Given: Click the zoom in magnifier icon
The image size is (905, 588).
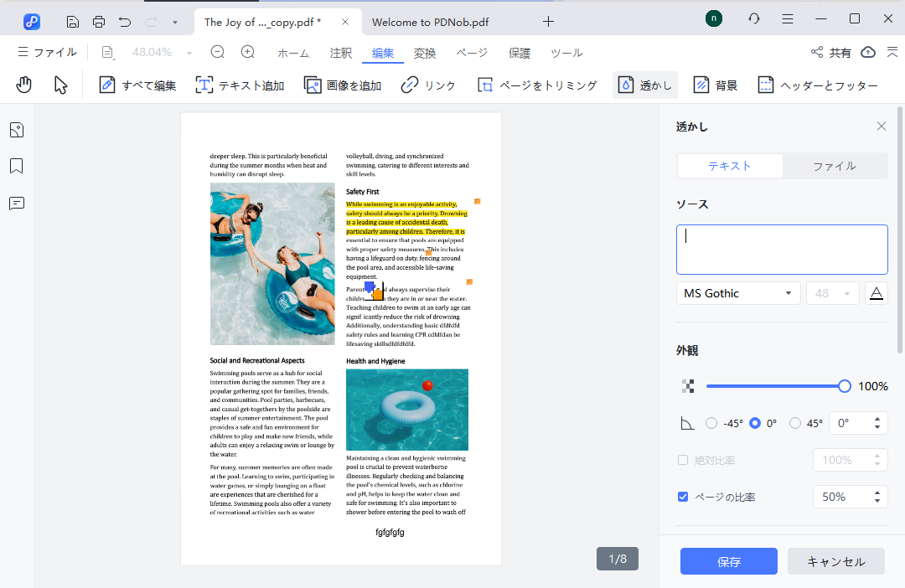Looking at the screenshot, I should point(248,52).
